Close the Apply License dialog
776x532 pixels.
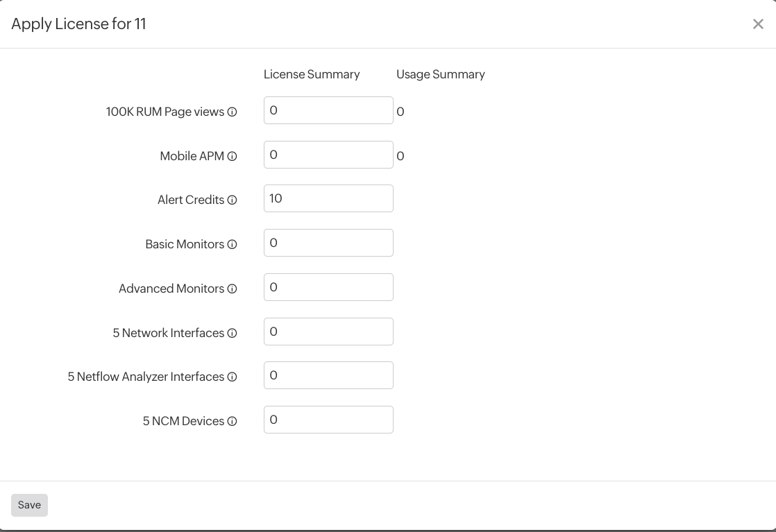[x=758, y=24]
